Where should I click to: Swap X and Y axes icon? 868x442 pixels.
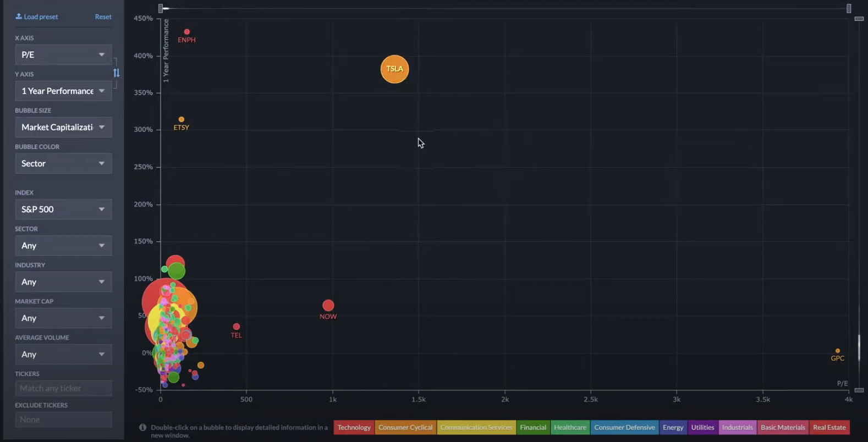click(x=116, y=73)
